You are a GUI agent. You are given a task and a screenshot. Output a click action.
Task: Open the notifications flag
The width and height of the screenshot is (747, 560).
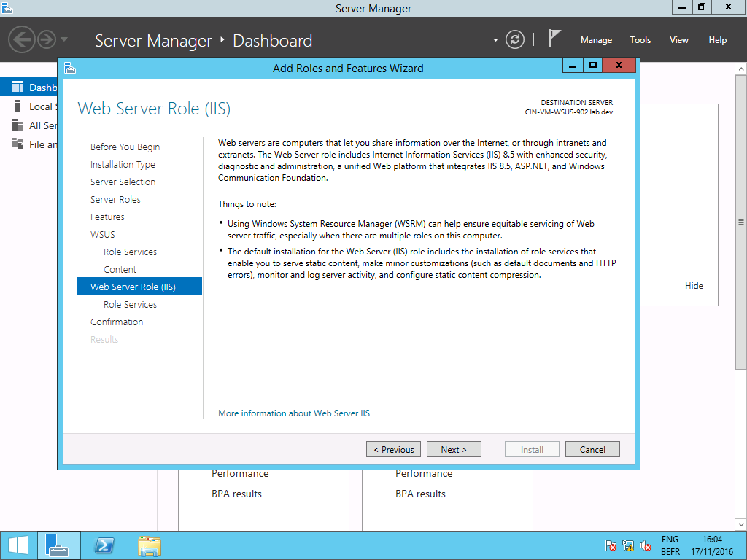554,39
